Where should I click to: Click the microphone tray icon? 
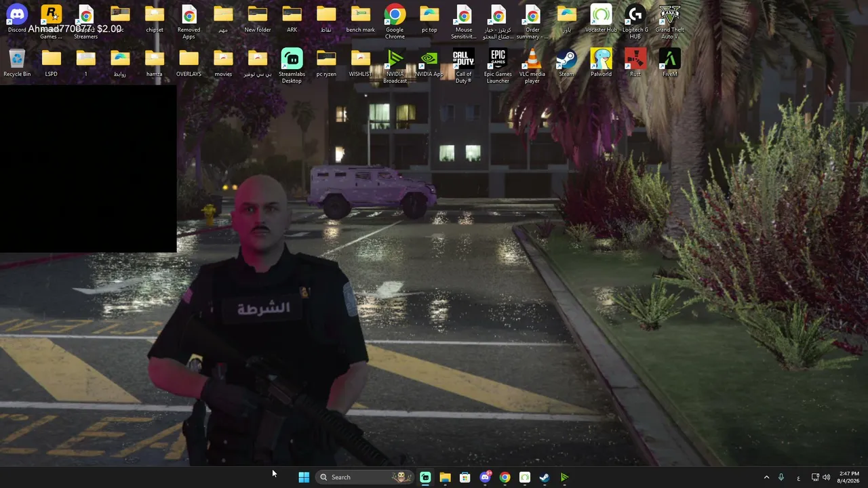tap(781, 477)
